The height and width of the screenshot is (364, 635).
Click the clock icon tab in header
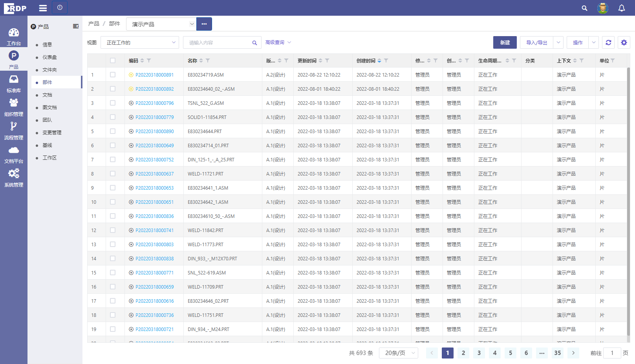pos(60,7)
